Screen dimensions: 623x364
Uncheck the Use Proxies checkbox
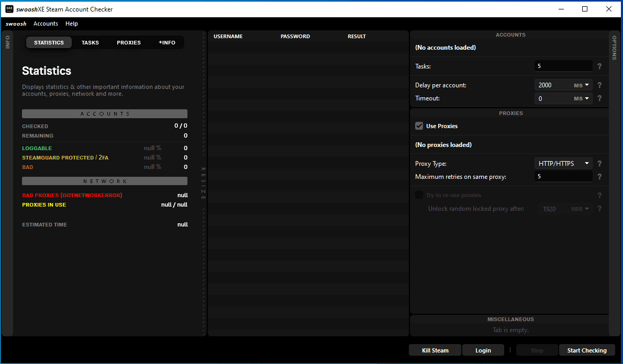(419, 126)
